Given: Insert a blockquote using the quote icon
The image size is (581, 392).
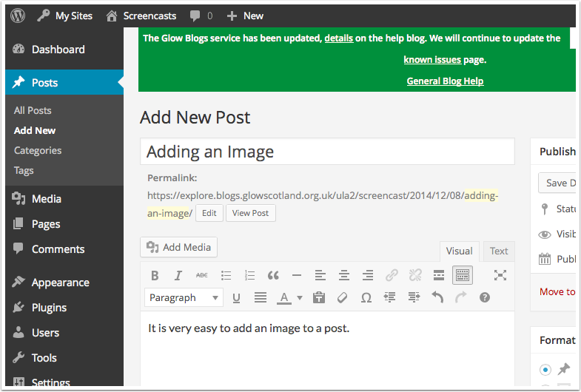Looking at the screenshot, I should point(273,275).
